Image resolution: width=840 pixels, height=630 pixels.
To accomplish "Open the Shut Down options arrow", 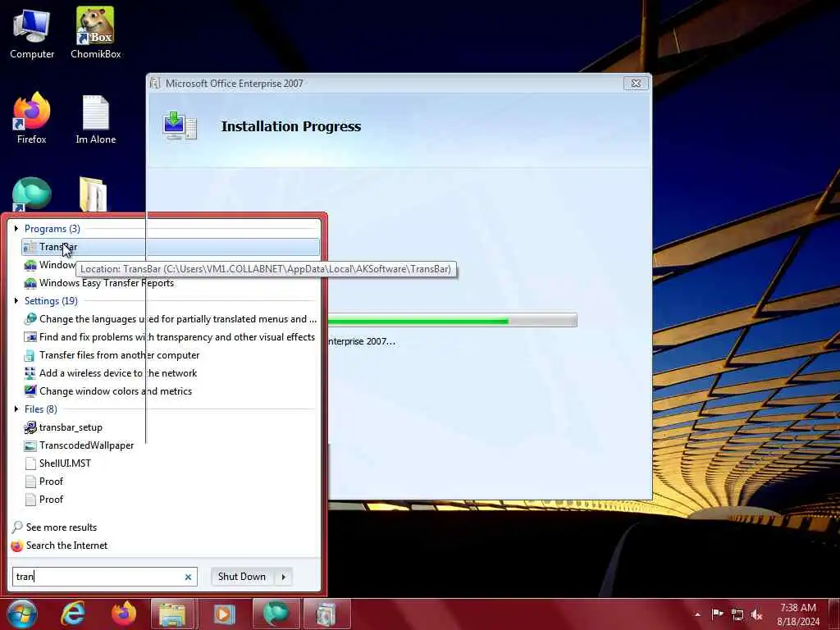I will (x=283, y=577).
